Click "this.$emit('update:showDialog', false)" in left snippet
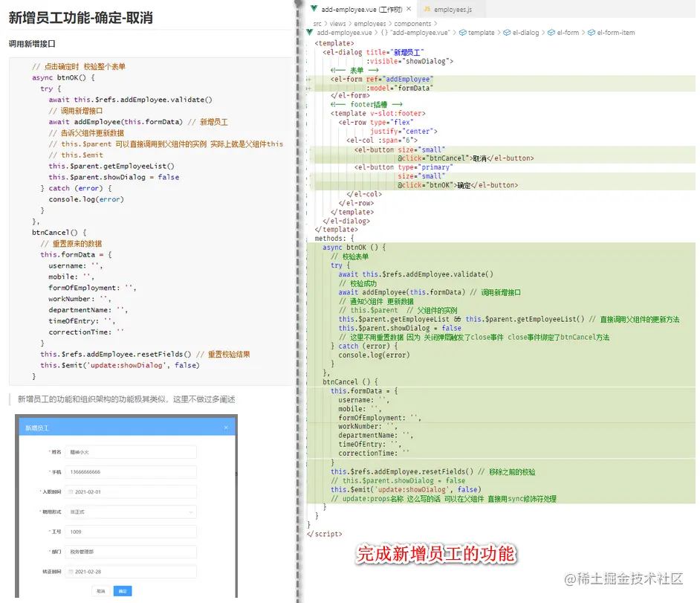The image size is (700, 603). click(x=120, y=365)
